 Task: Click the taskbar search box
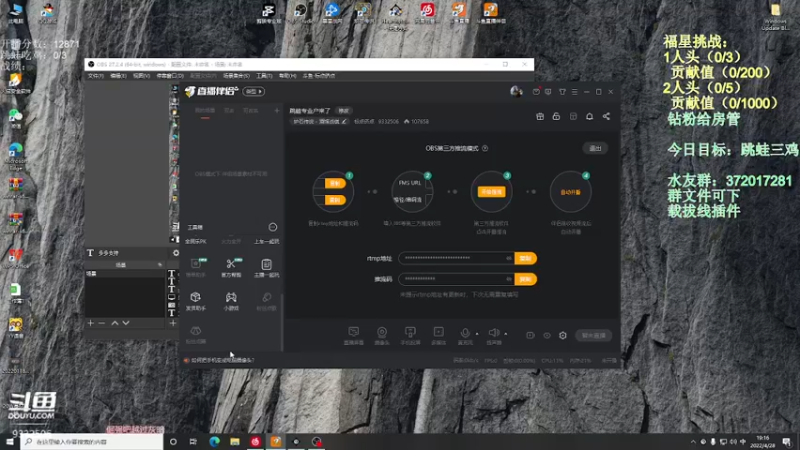click(92, 441)
